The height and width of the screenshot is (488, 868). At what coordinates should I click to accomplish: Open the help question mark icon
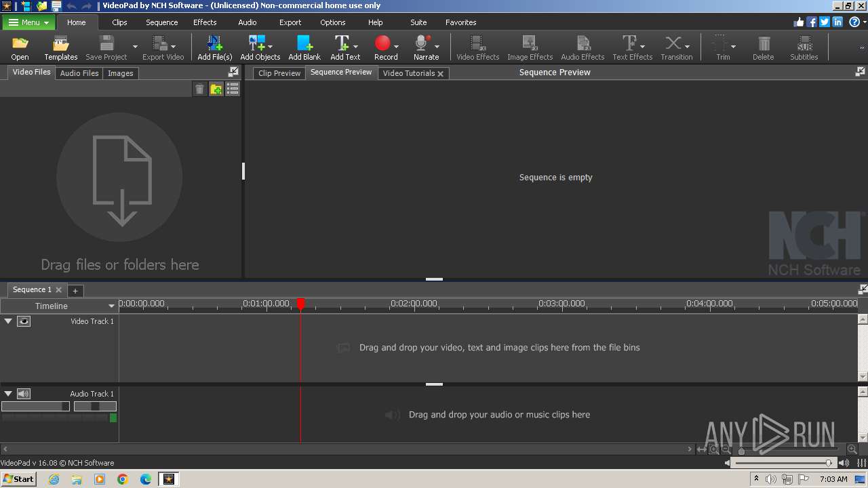[854, 22]
